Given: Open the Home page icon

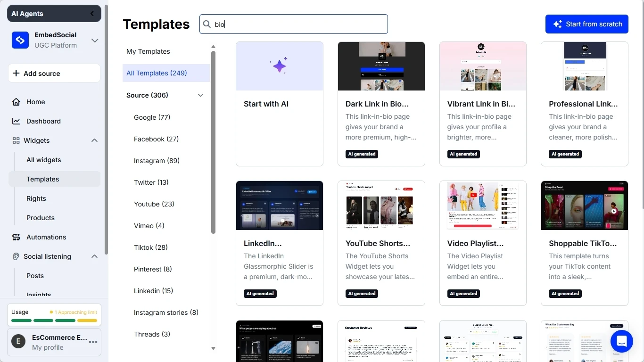Looking at the screenshot, I should (16, 102).
